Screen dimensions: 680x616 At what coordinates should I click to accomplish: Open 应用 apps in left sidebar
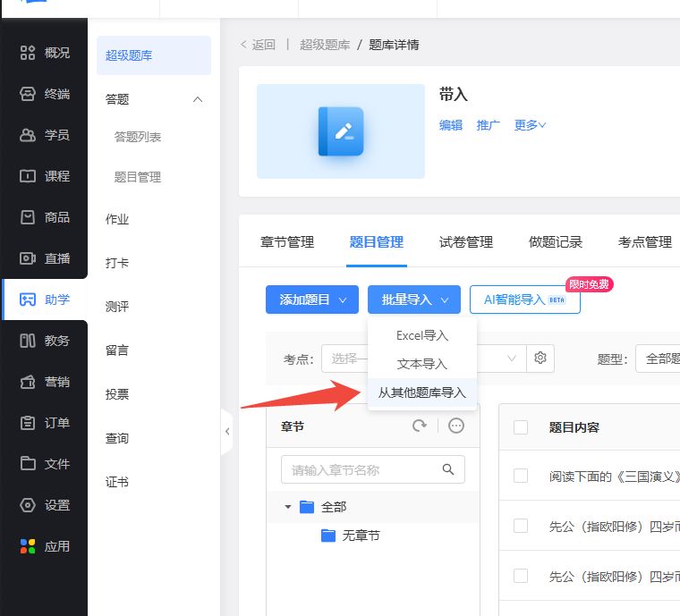[45, 546]
